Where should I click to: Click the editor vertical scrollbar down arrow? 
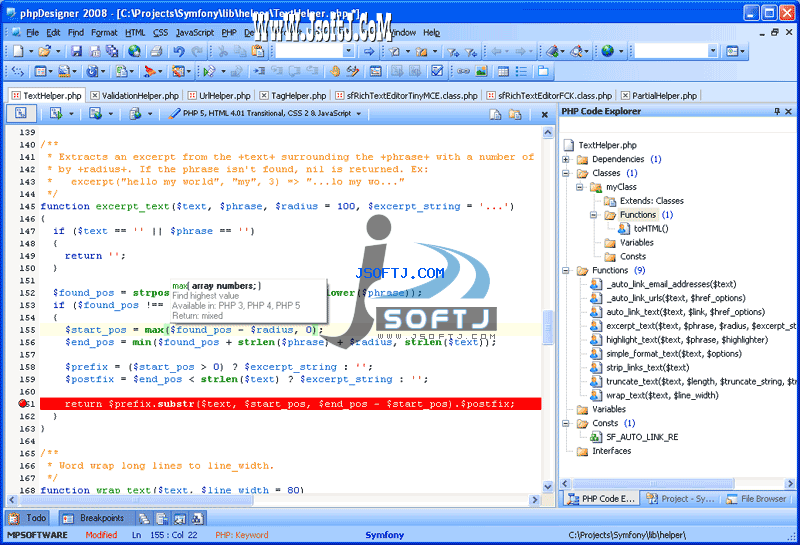pos(547,486)
